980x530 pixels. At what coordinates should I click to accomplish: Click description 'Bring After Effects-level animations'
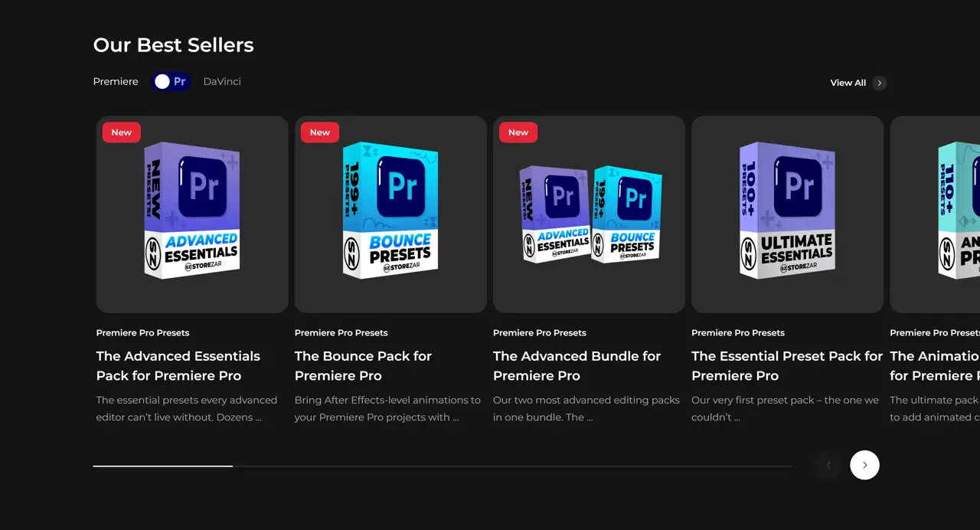[387, 409]
